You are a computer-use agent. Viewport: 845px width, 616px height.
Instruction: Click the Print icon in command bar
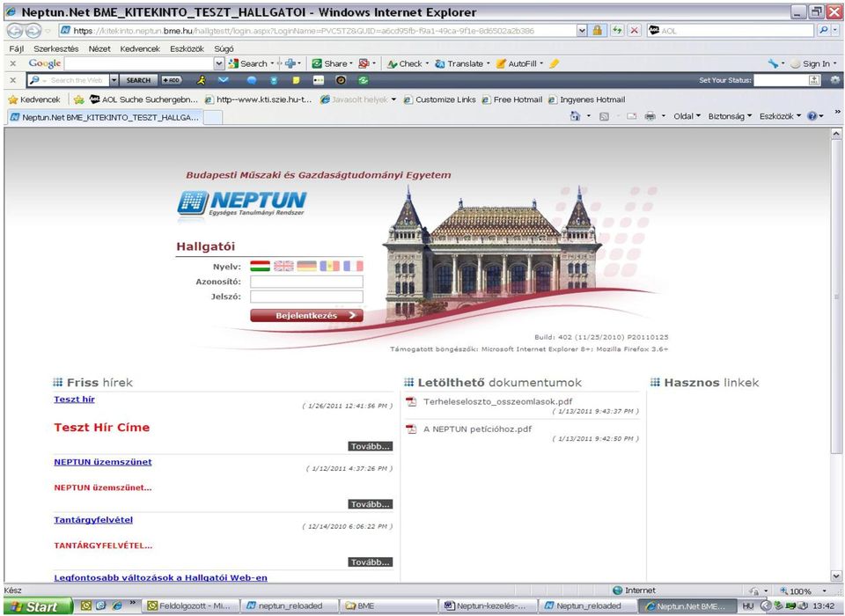[650, 116]
